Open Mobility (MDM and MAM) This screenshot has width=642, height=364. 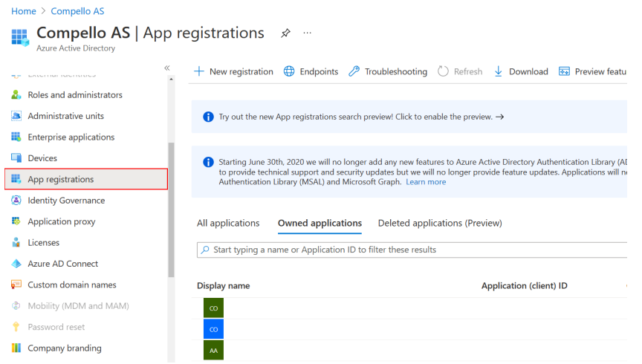(78, 306)
